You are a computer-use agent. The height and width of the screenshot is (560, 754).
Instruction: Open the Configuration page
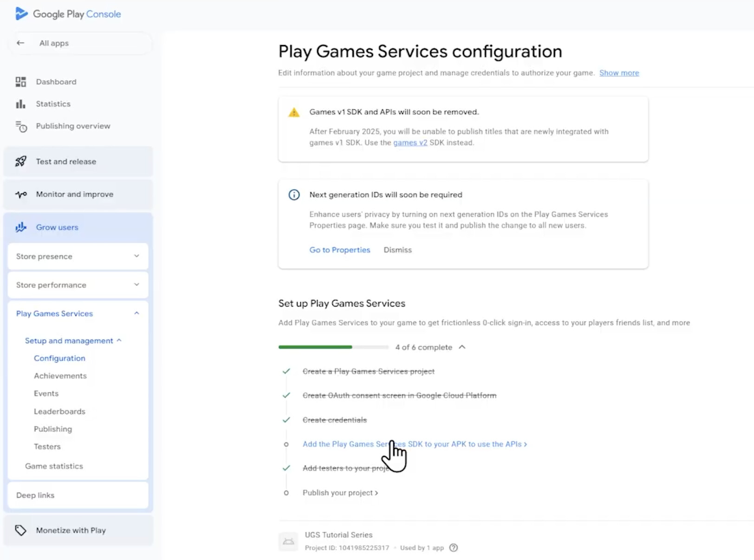[x=59, y=358]
